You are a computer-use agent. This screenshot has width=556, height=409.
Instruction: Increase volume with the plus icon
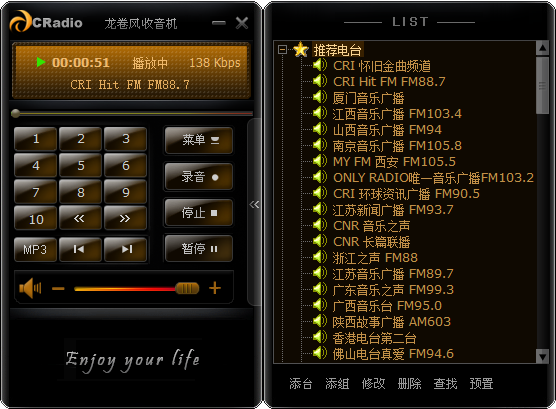tap(215, 288)
